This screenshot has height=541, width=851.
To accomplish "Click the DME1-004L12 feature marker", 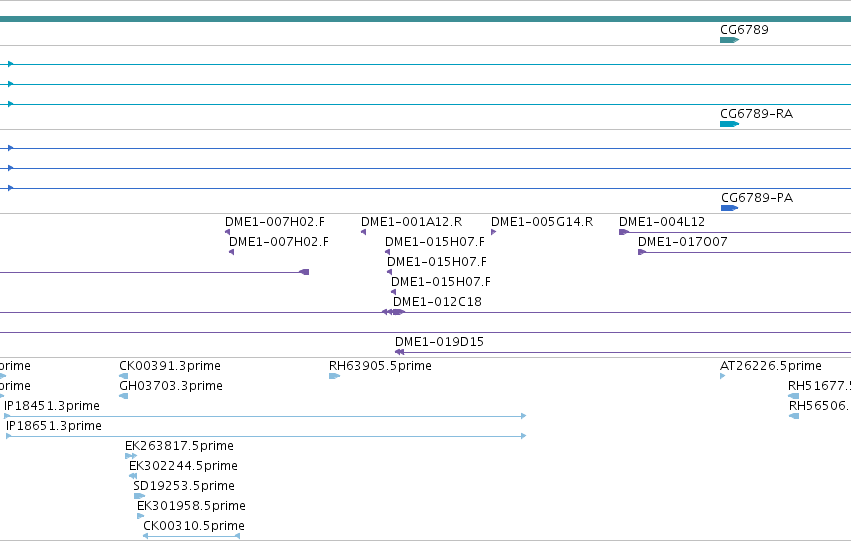I will 624,232.
